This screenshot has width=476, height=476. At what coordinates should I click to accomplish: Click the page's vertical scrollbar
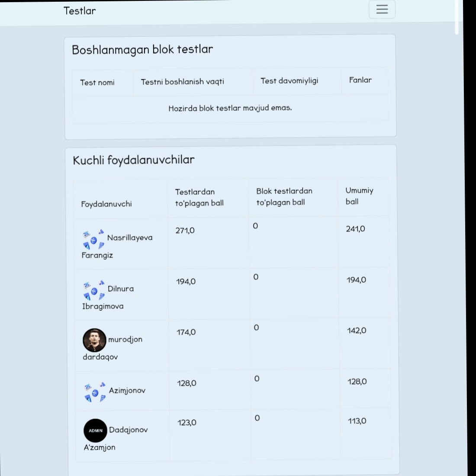coord(457,17)
